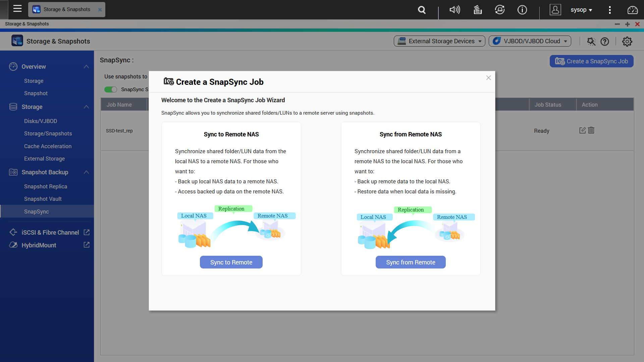Open the background tasks icon
This screenshot has width=644, height=362.
[x=477, y=10]
